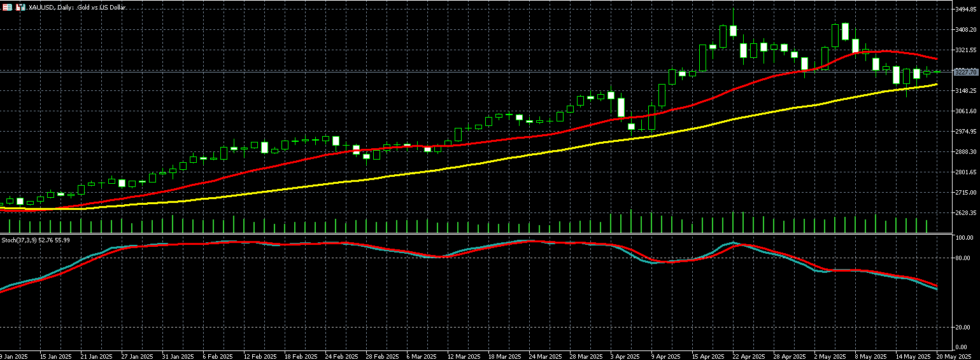Click the 3061.60 price scale label
This screenshot has height=360, width=980.
pos(966,111)
